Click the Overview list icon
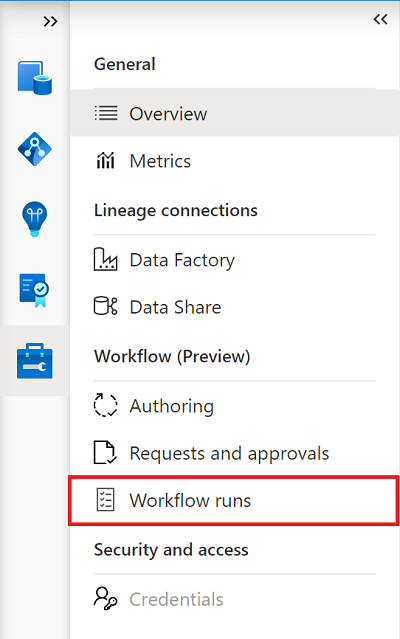Viewport: 400px width, 639px height. [x=106, y=113]
